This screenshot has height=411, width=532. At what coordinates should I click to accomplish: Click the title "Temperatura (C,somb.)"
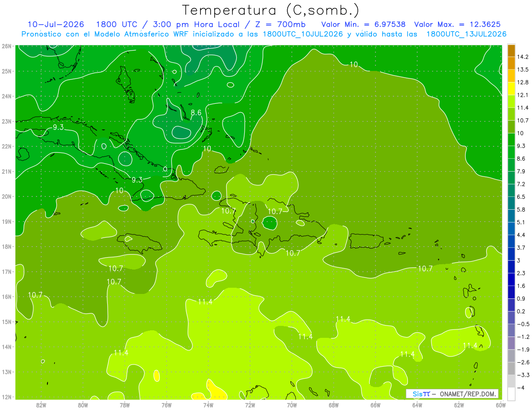pos(271,11)
